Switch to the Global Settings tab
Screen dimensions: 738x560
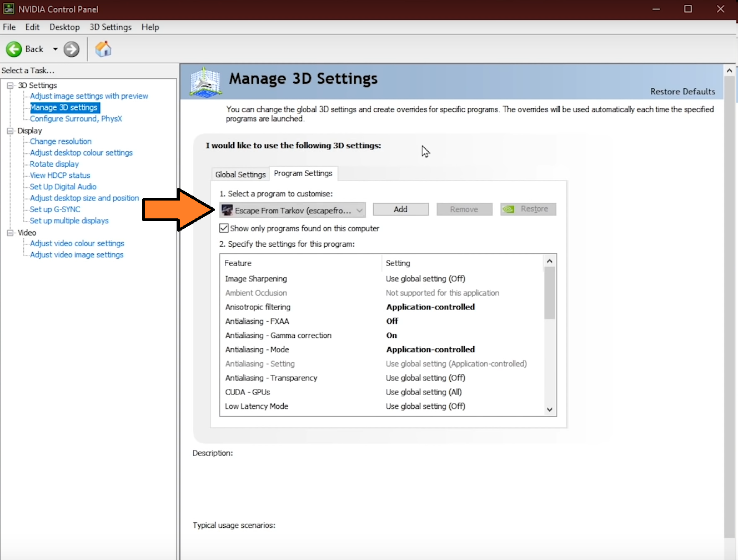240,174
